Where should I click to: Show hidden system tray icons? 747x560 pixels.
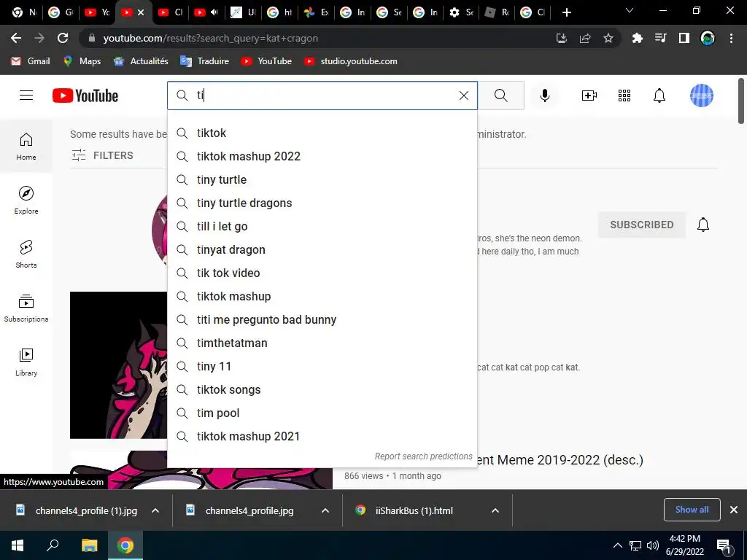pos(617,545)
